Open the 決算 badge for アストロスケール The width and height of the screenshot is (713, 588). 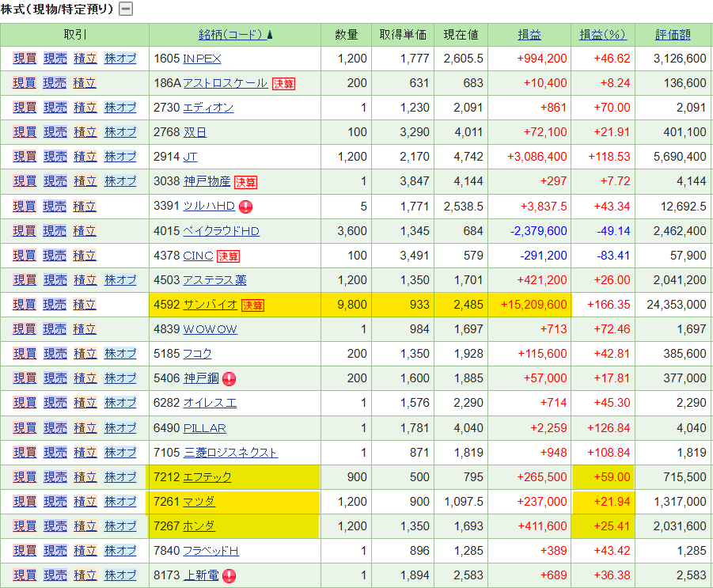pos(284,84)
